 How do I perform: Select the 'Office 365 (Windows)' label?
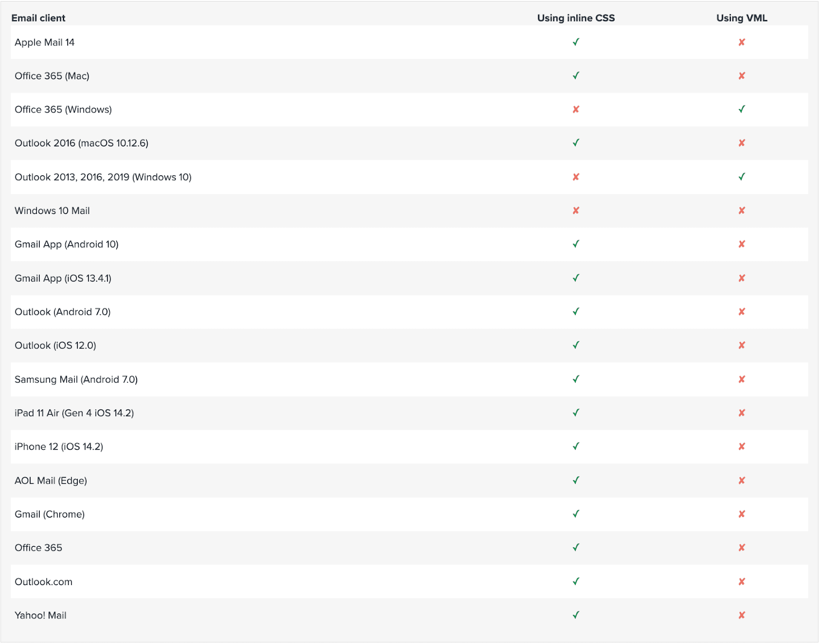click(63, 110)
